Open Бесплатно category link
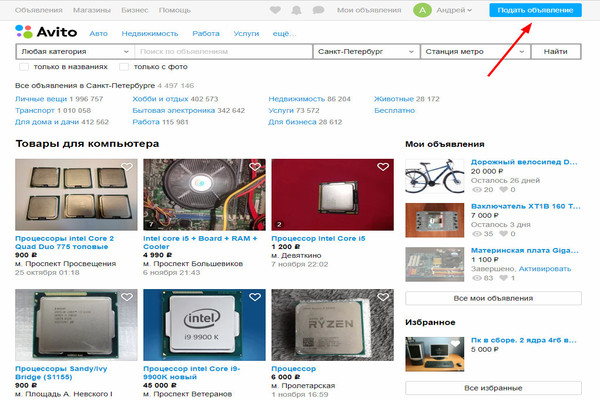The height and width of the screenshot is (400, 600). 395,110
